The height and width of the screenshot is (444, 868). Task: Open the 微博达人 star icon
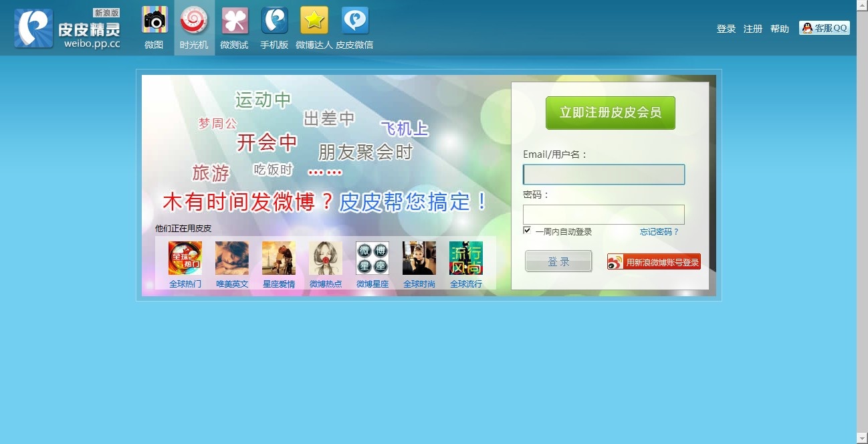(314, 20)
